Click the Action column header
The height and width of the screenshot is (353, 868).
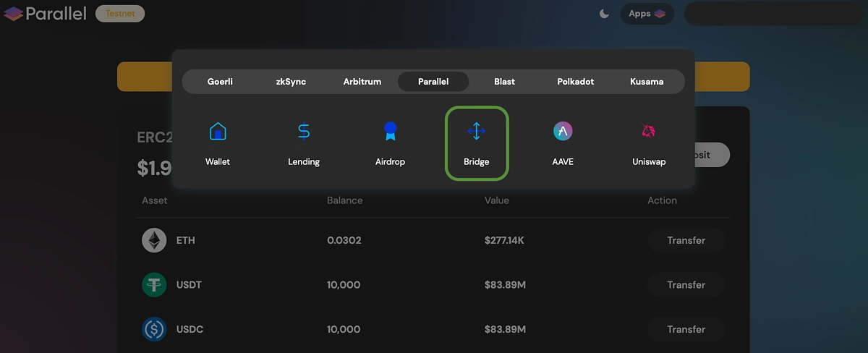(662, 200)
